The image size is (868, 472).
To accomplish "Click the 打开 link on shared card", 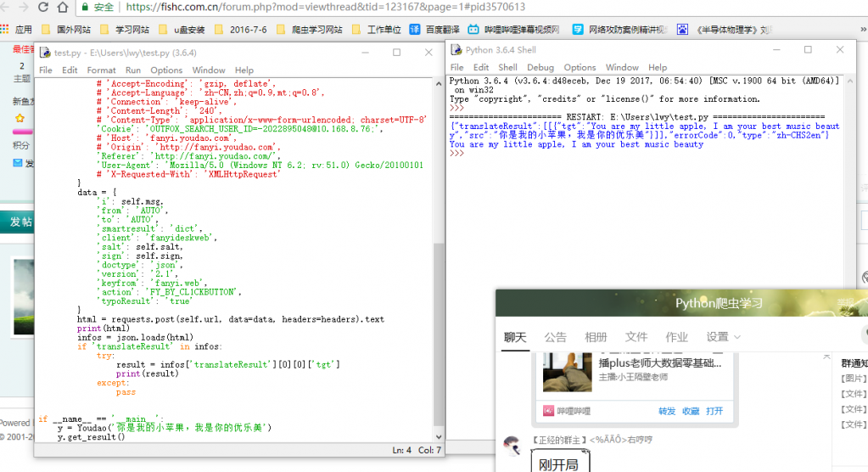I will (714, 411).
